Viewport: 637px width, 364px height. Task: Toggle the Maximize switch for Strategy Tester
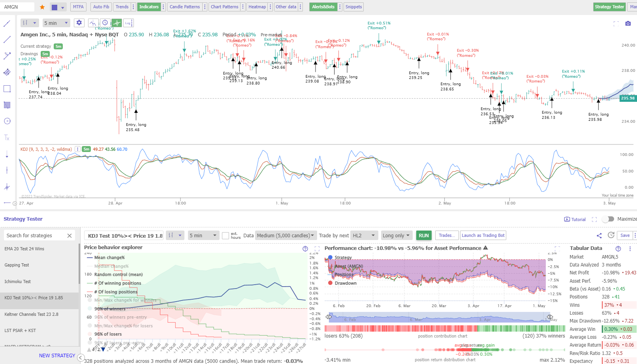pyautogui.click(x=608, y=219)
